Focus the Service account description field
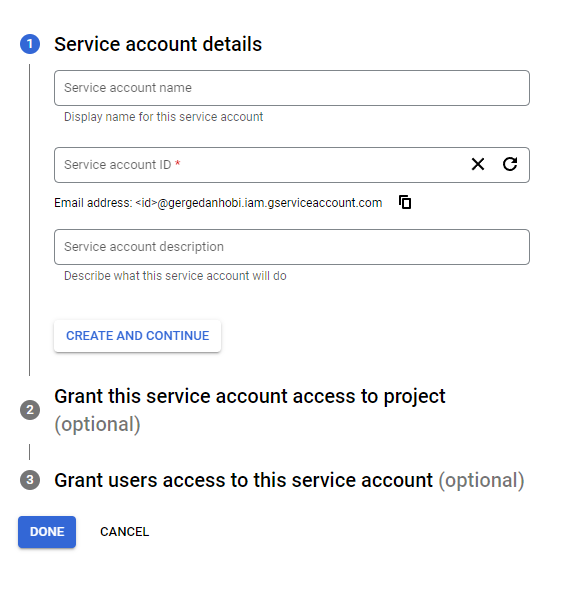572x601 pixels. click(x=292, y=247)
